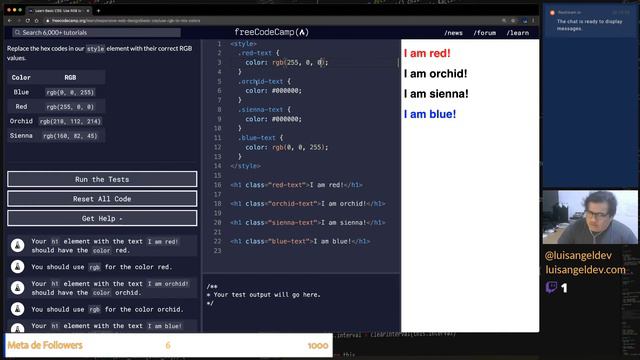
Task: Open the /forum link
Action: (485, 33)
